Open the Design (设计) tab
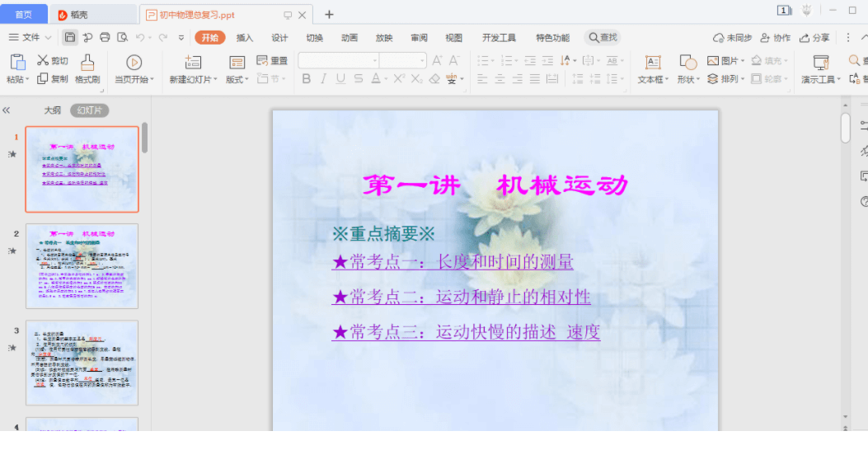 pyautogui.click(x=279, y=38)
